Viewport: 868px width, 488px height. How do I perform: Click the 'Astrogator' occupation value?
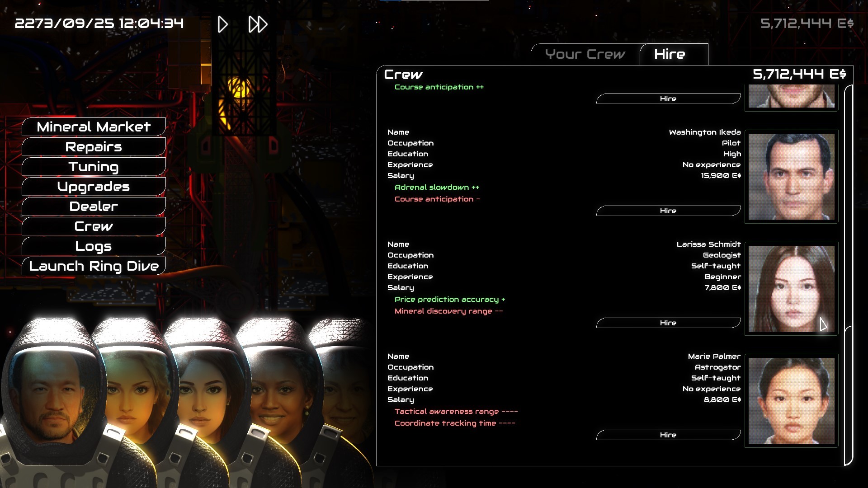pyautogui.click(x=717, y=367)
